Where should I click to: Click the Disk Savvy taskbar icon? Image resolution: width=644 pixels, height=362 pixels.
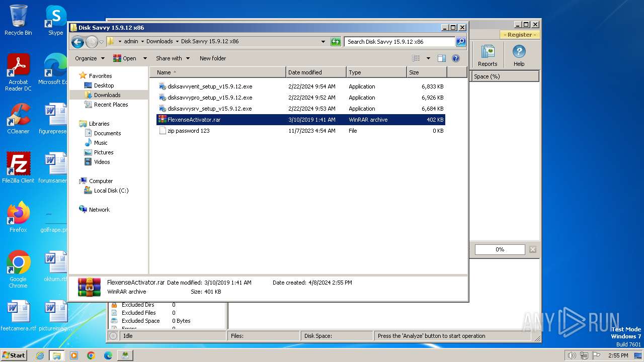coord(125,355)
